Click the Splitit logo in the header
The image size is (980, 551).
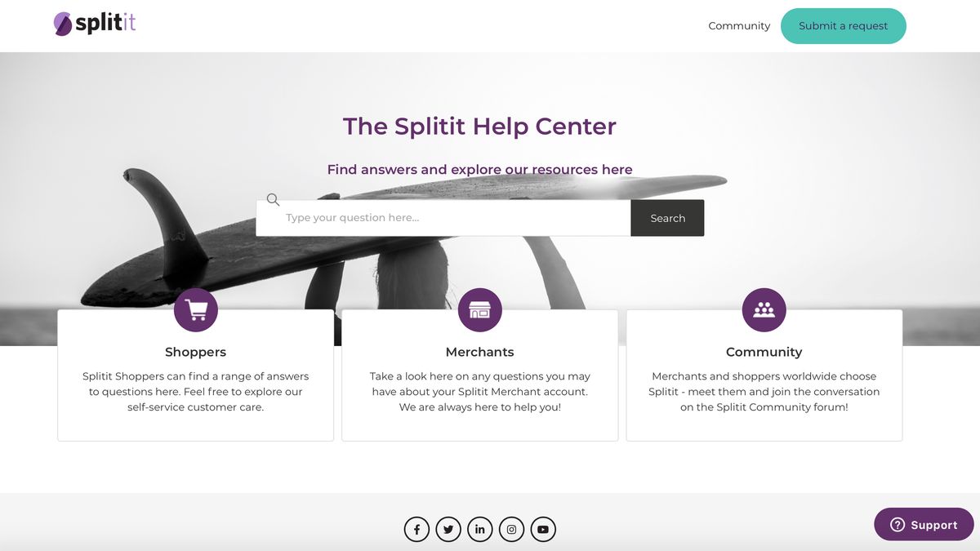95,24
